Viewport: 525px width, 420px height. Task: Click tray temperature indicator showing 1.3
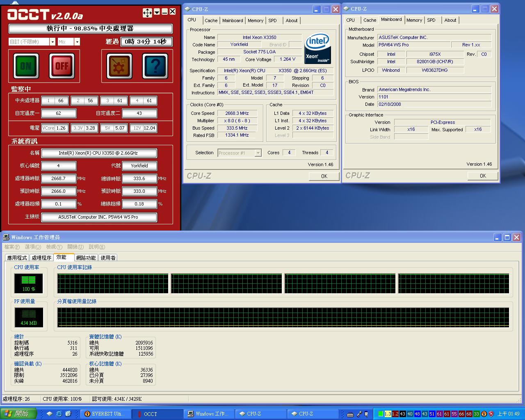click(388, 414)
